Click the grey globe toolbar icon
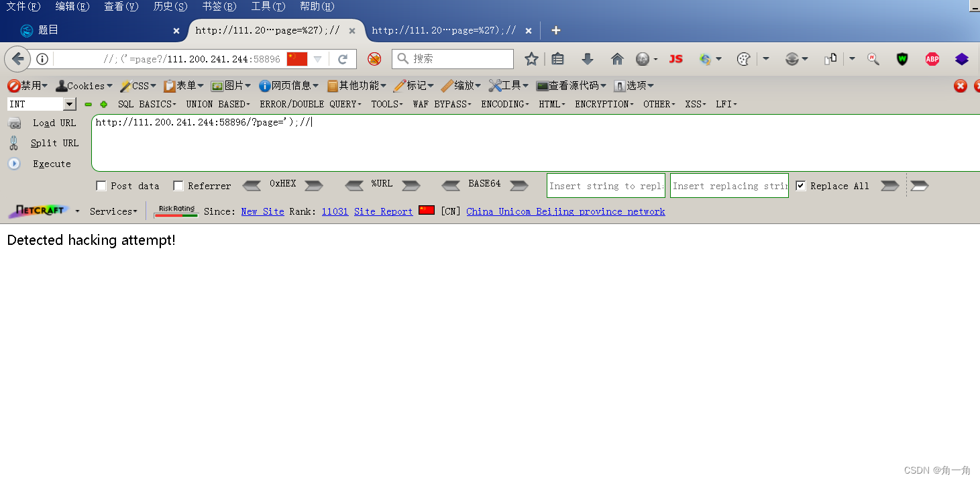980x481 pixels. (x=643, y=59)
